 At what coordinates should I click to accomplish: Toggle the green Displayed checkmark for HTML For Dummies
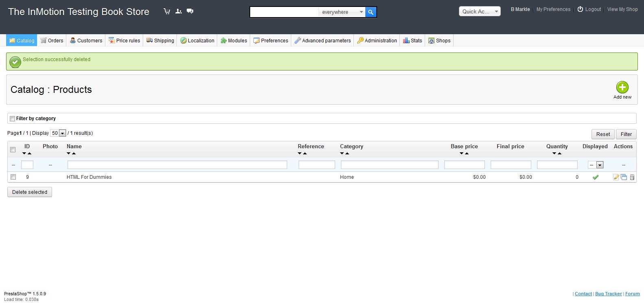[x=596, y=177]
